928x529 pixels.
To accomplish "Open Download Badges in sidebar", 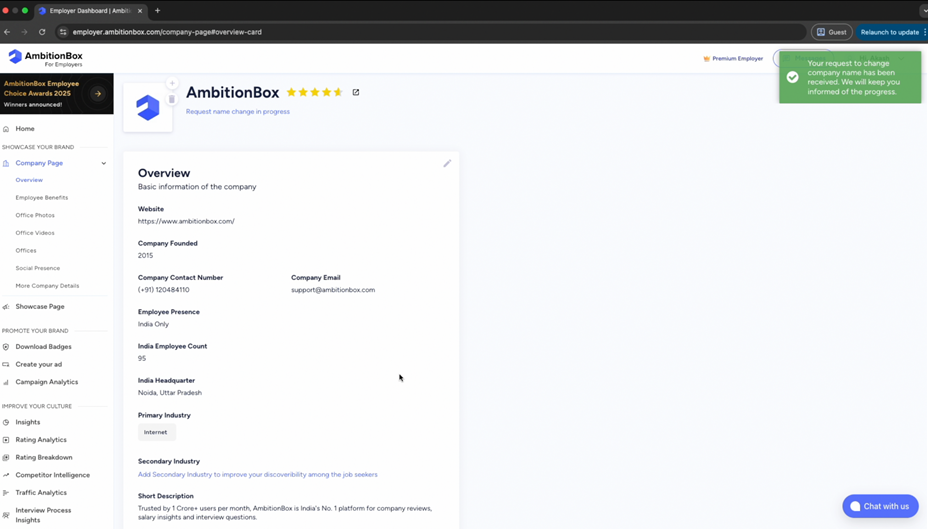I will pyautogui.click(x=43, y=347).
